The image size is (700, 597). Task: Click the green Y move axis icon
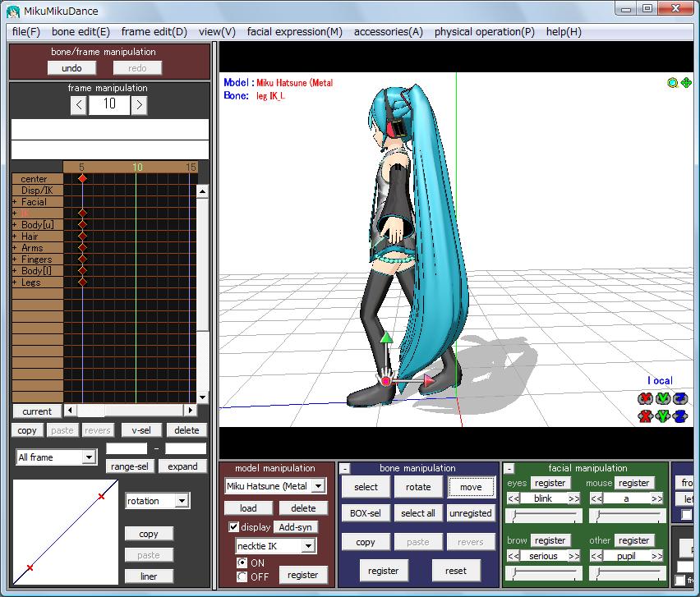pyautogui.click(x=663, y=416)
